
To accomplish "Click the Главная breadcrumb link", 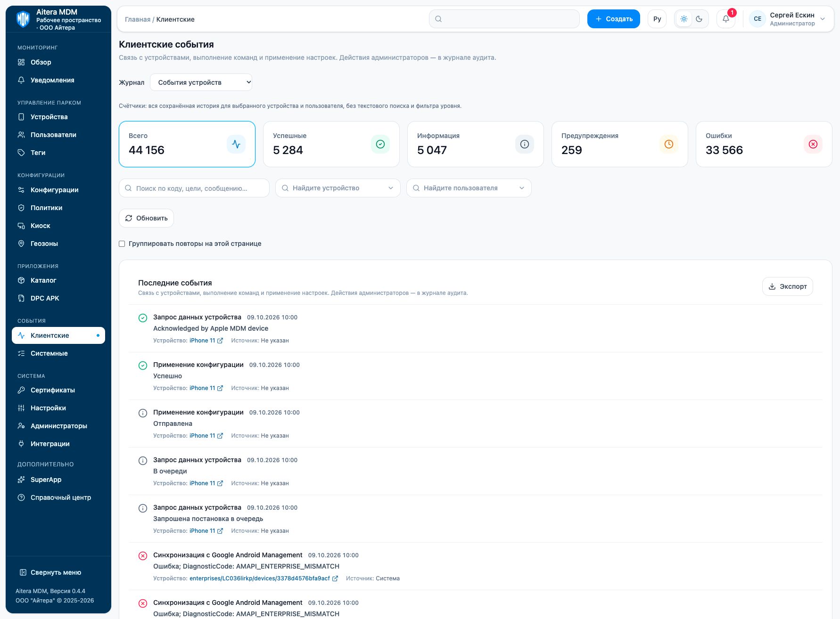I will tap(138, 19).
